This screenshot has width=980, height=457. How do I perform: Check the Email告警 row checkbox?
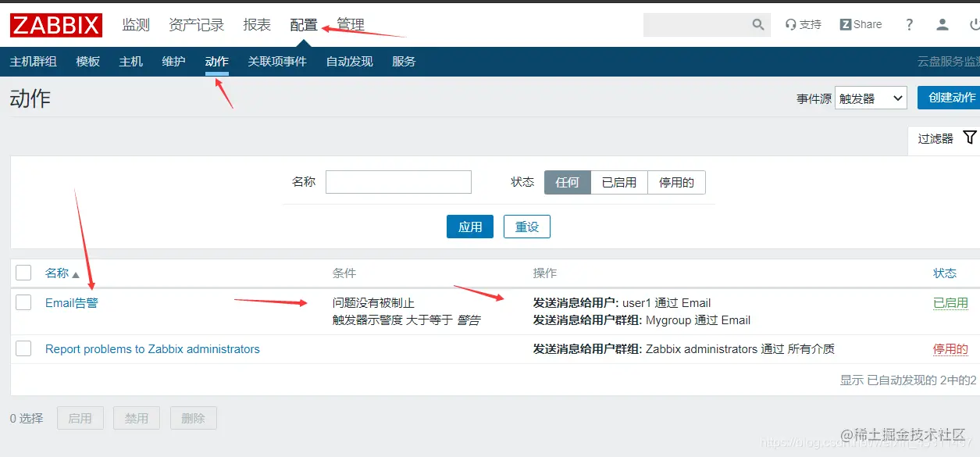coord(23,302)
